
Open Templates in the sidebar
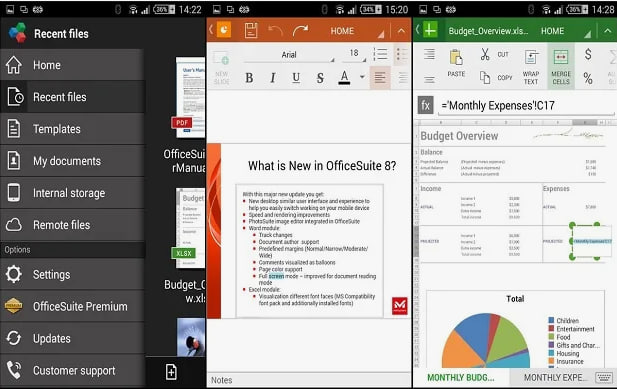[x=73, y=129]
